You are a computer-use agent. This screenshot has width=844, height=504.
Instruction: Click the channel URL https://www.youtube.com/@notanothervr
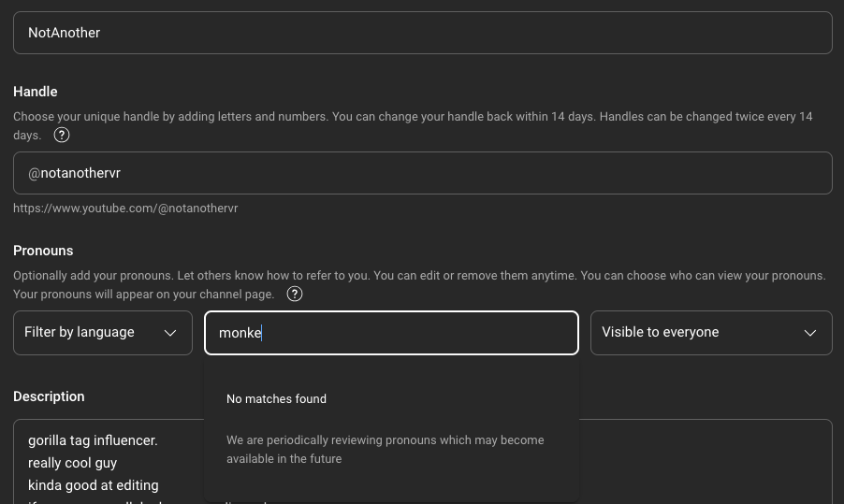pyautogui.click(x=125, y=209)
